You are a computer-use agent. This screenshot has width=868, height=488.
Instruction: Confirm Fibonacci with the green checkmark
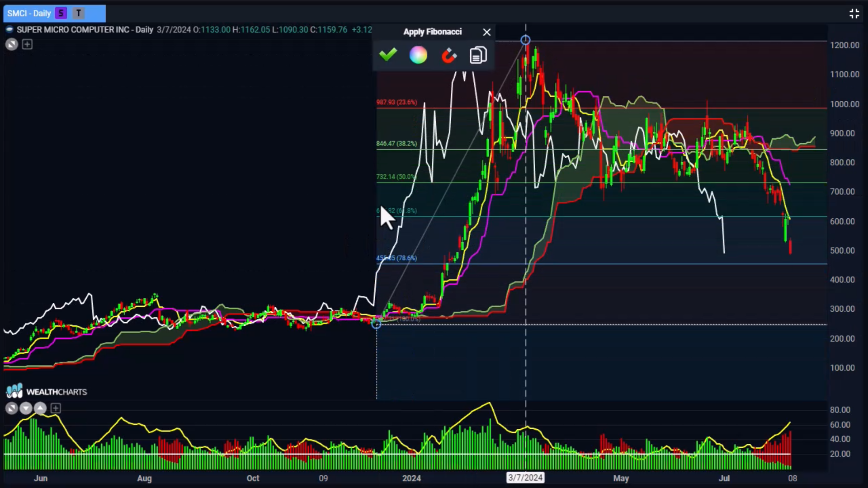point(388,55)
